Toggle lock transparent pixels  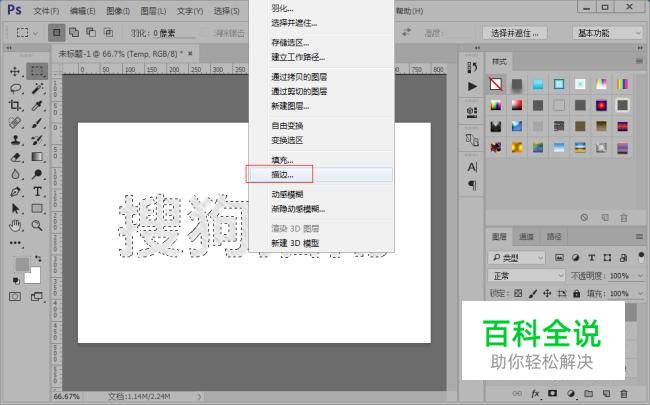pyautogui.click(x=518, y=293)
